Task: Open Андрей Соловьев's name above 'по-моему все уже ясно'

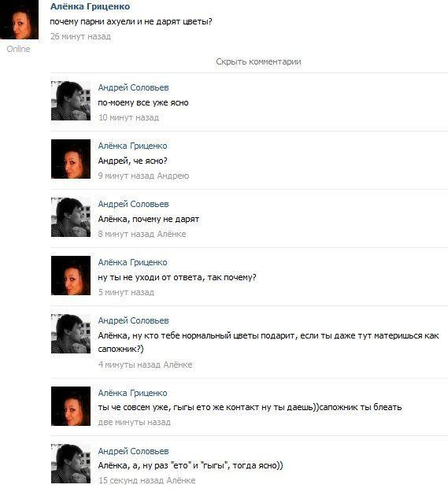Action: (133, 87)
